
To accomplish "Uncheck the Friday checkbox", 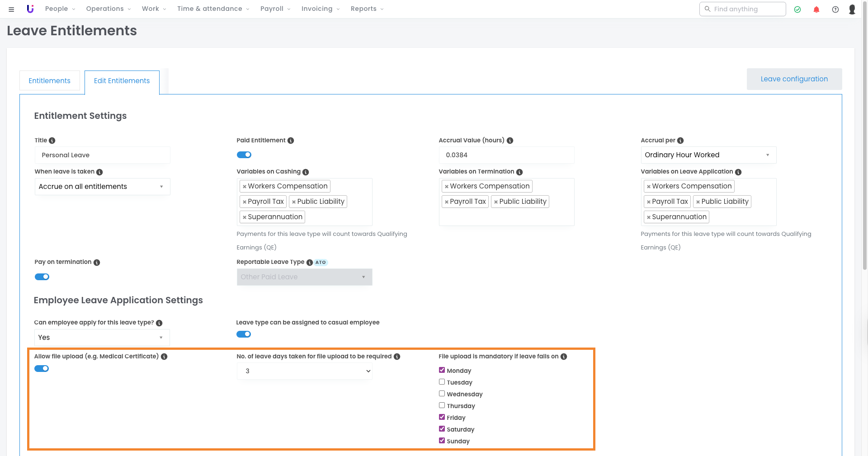I will pos(442,417).
